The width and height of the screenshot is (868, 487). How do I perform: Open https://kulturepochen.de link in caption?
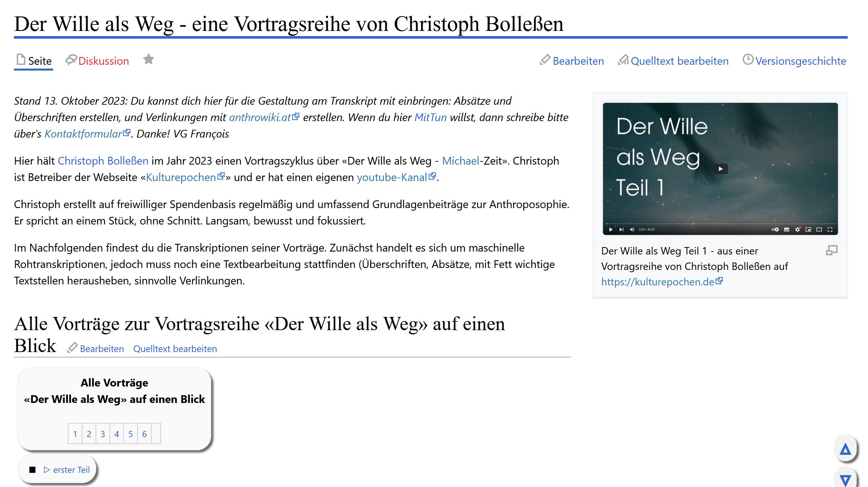657,282
